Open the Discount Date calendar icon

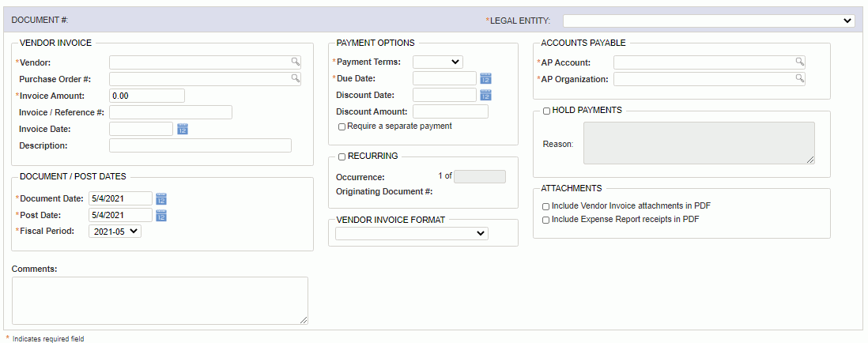click(485, 95)
